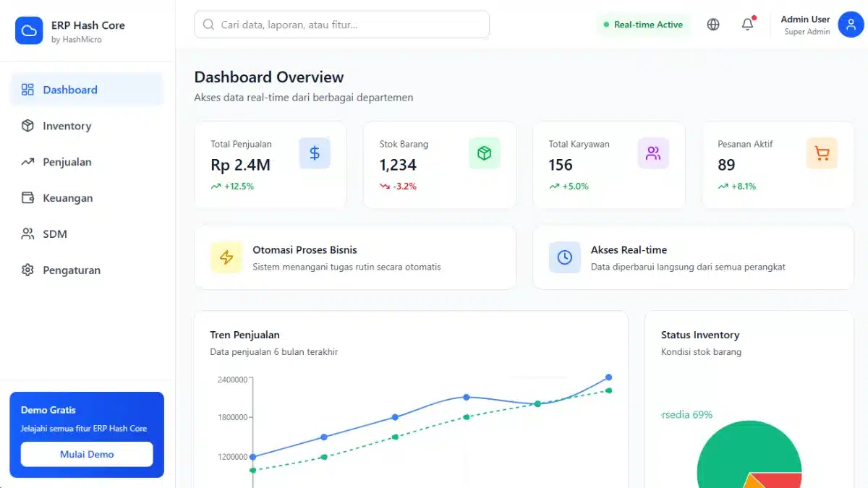Click the orange Pesanan Aktif cart icon
Screen dimensions: 868x488
pos(822,153)
